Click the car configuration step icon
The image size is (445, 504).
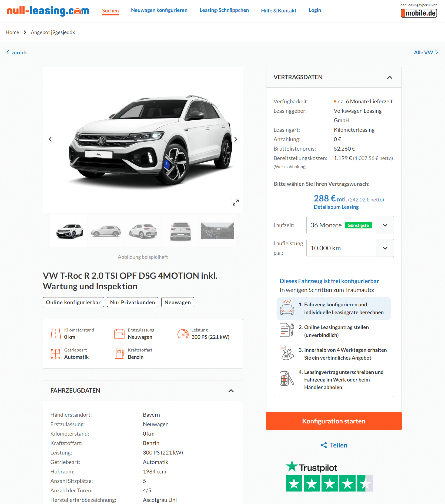click(287, 307)
